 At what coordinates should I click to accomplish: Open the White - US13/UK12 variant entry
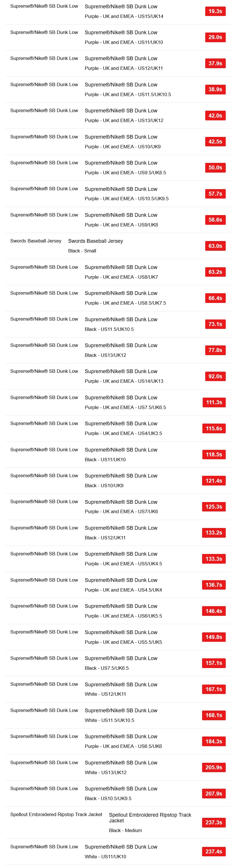tap(105, 772)
